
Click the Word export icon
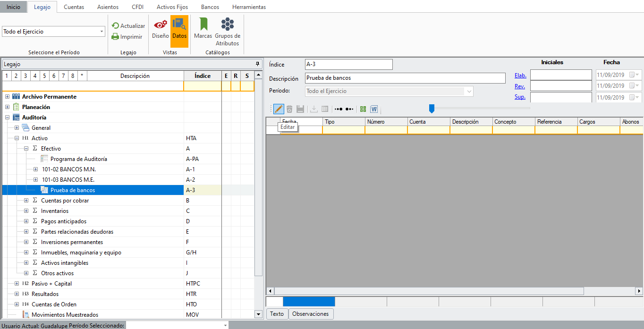[x=374, y=109]
